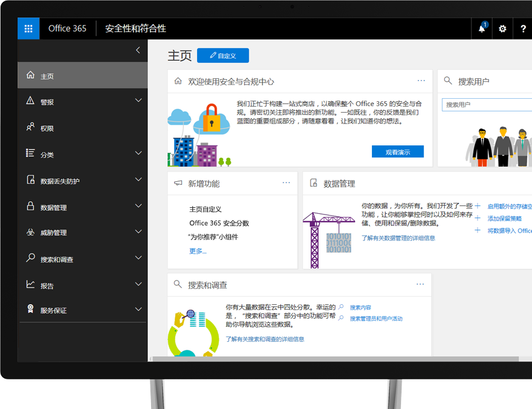The height and width of the screenshot is (409, 532).
Task: Expand the 分类 section chevron
Action: pyautogui.click(x=138, y=153)
